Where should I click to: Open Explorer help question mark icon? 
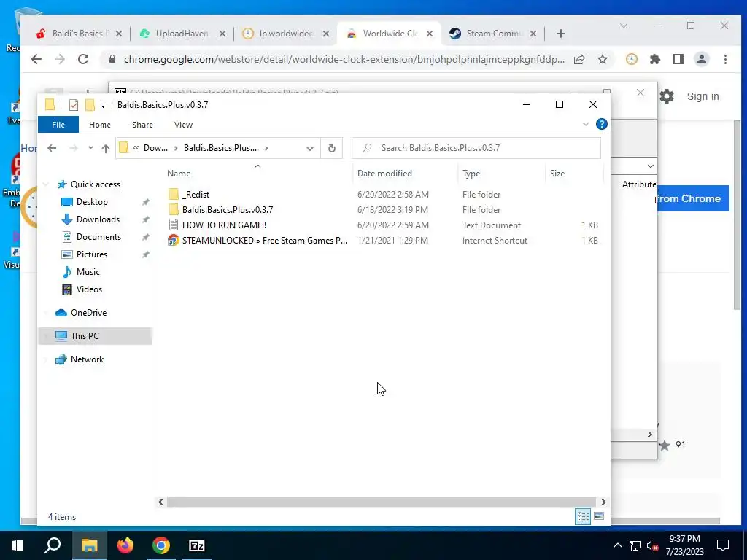pyautogui.click(x=602, y=124)
